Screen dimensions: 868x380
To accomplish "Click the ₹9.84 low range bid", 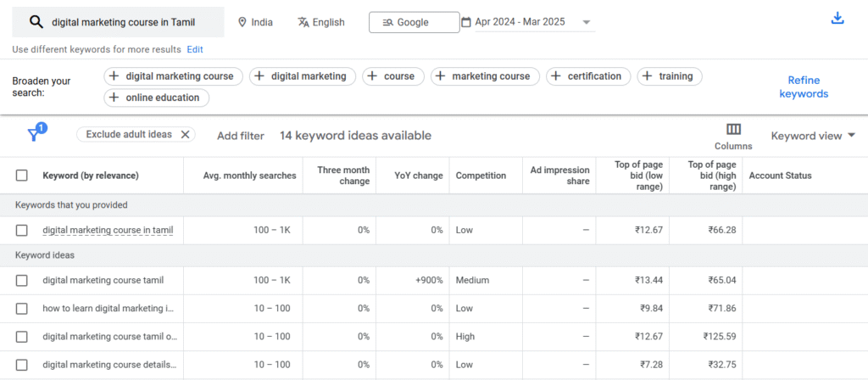I will (652, 309).
